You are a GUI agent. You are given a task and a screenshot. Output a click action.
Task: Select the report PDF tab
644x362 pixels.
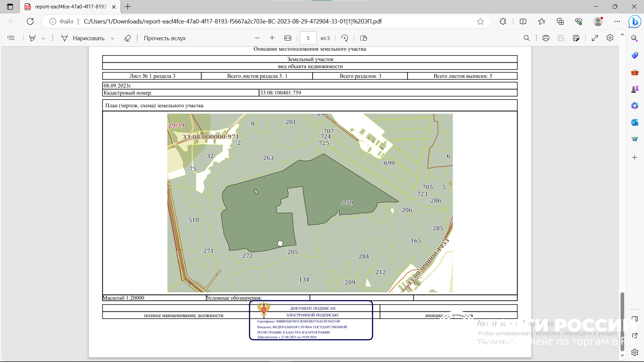pos(70,7)
